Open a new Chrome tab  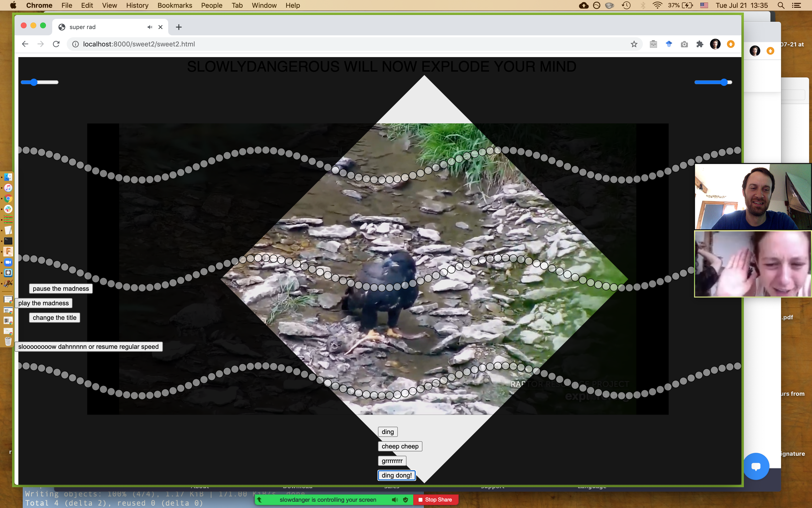tap(179, 27)
